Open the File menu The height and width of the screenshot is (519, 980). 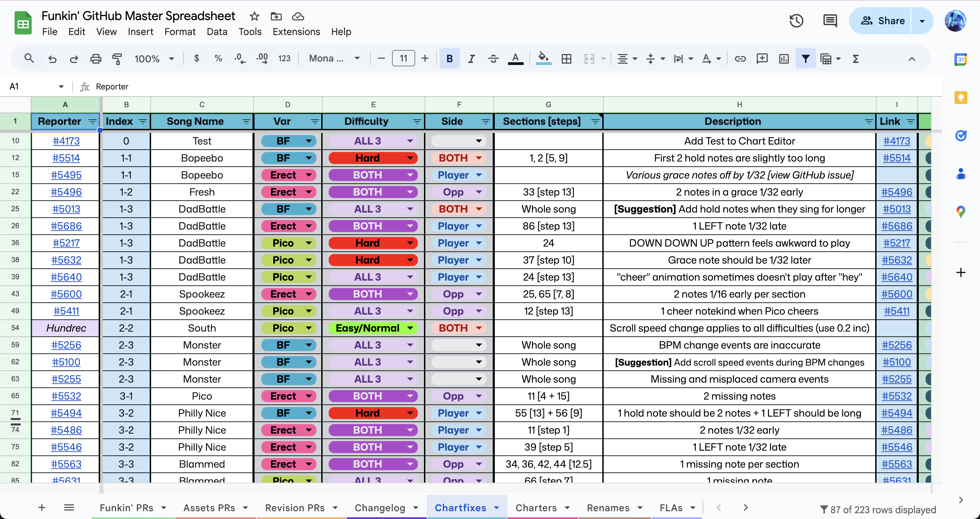50,32
